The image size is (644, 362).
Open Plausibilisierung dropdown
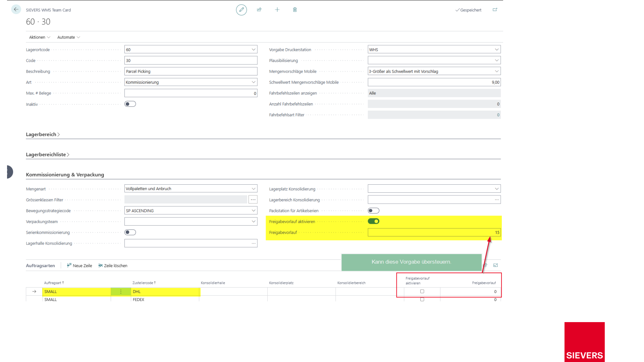(x=497, y=60)
